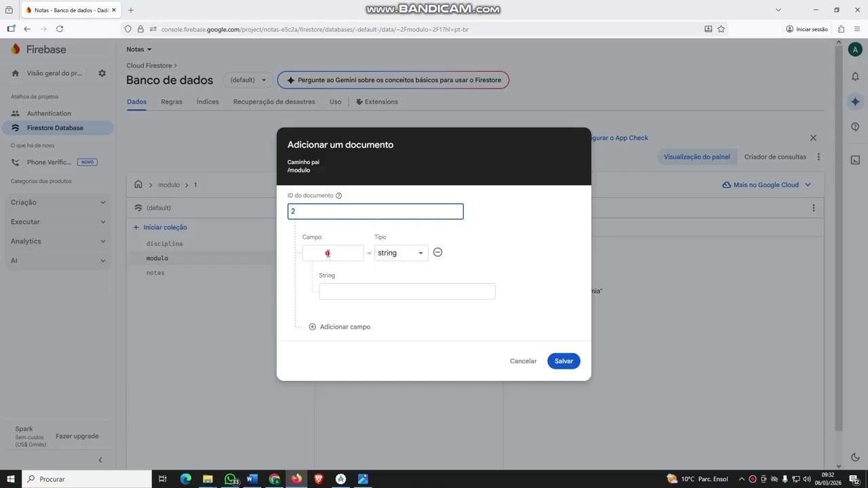Expand the Analytics category
The image size is (868, 488).
[58, 241]
